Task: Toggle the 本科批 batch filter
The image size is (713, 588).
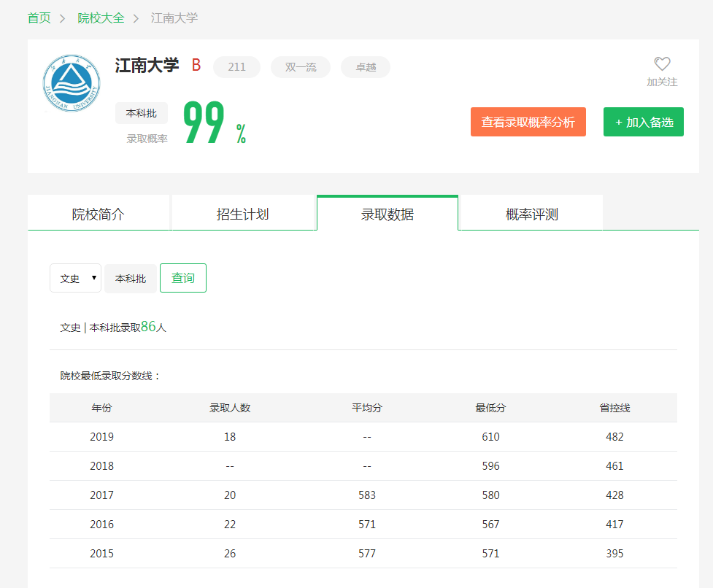Action: 130,278
